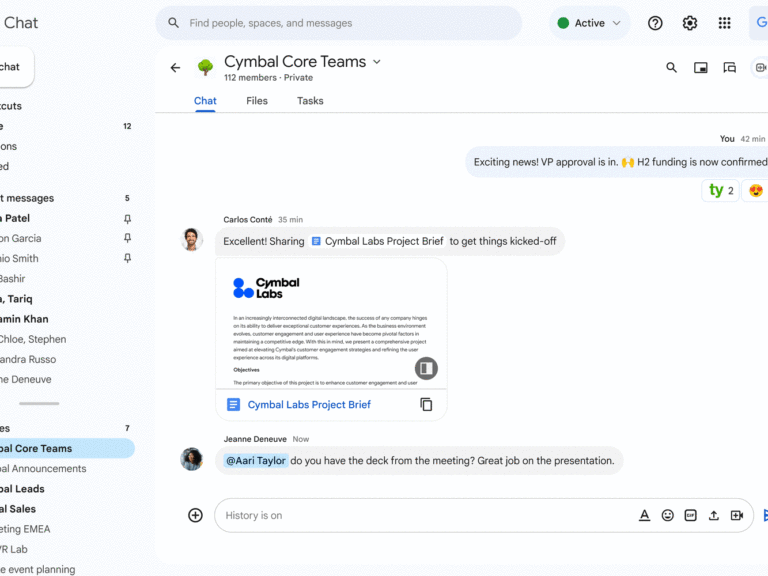Start a video meeting from header
This screenshot has width=768, height=576.
[x=760, y=68]
